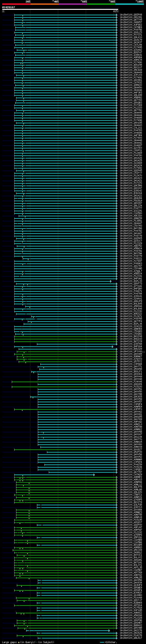
Task: Select the UniRef100_B6T2Y9 label
Action: pyautogui.click(x=131, y=341)
